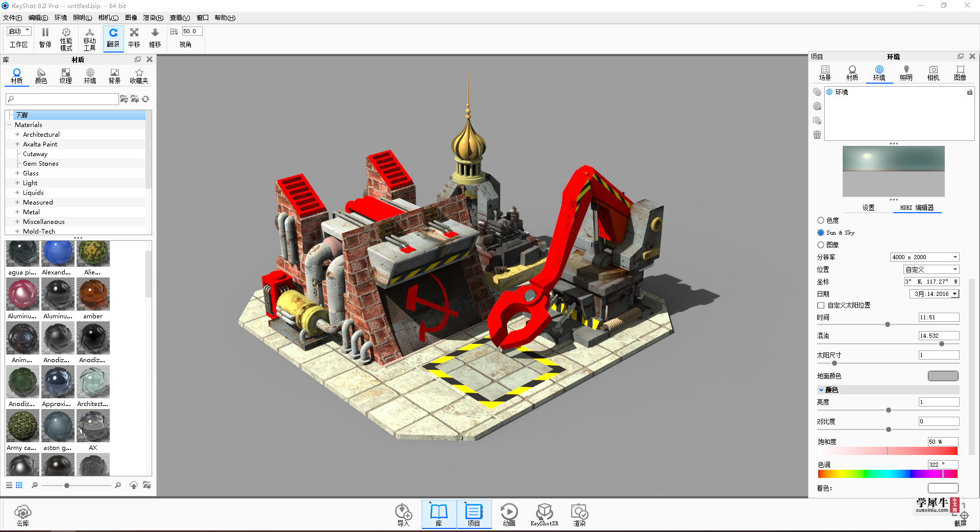The width and height of the screenshot is (980, 532).
Task: Click the 时间 slider handle
Action: [x=888, y=324]
